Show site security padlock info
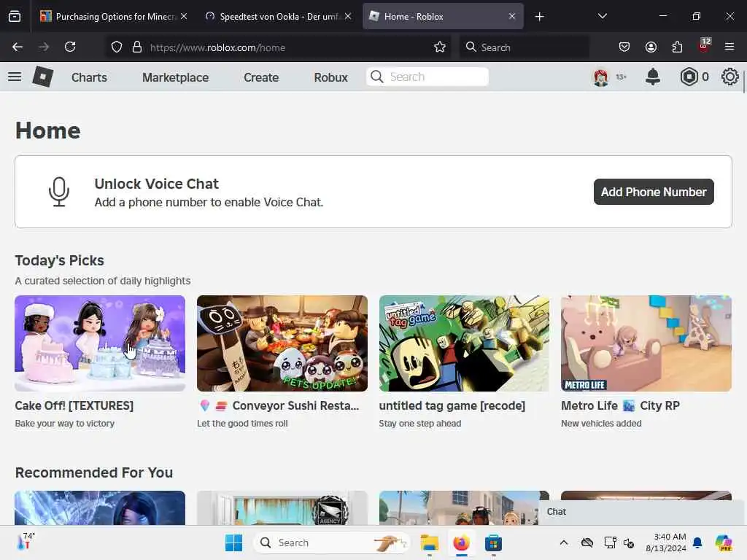The height and width of the screenshot is (560, 747). pyautogui.click(x=137, y=47)
